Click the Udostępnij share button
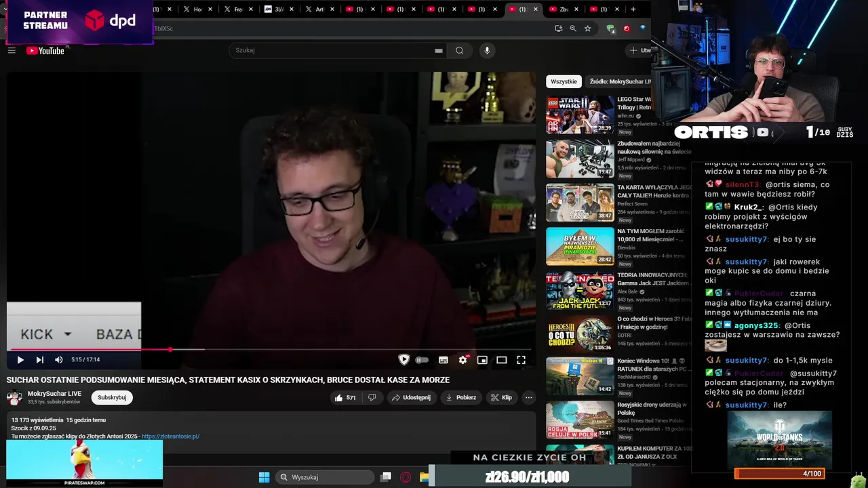The height and width of the screenshot is (488, 868). tap(411, 398)
